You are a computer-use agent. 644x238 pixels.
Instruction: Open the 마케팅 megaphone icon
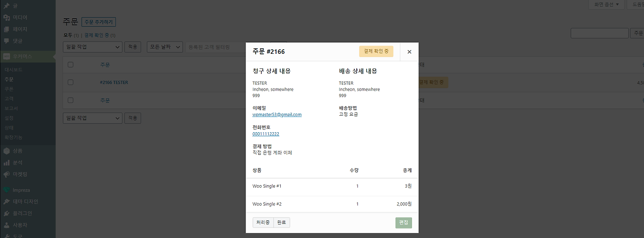(7, 174)
